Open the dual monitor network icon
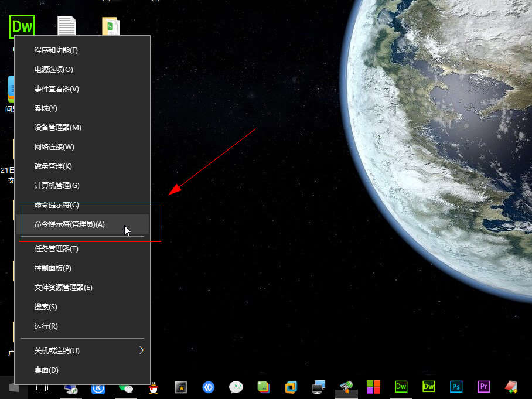Image resolution: width=532 pixels, height=399 pixels. point(318,387)
